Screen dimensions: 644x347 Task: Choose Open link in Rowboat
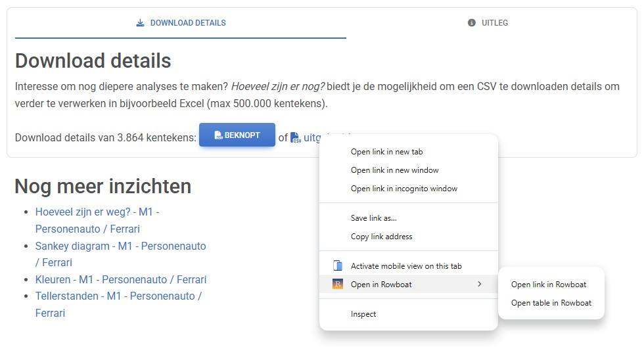coord(549,285)
